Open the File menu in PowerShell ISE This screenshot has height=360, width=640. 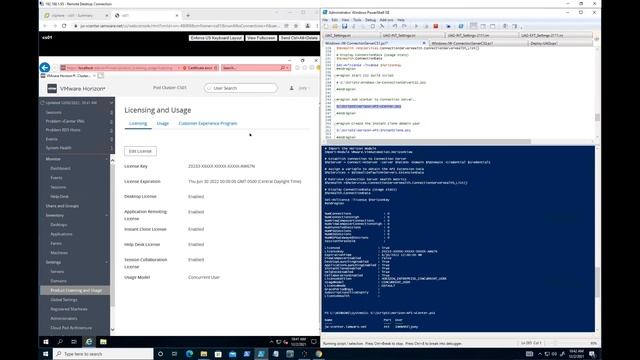click(x=325, y=20)
